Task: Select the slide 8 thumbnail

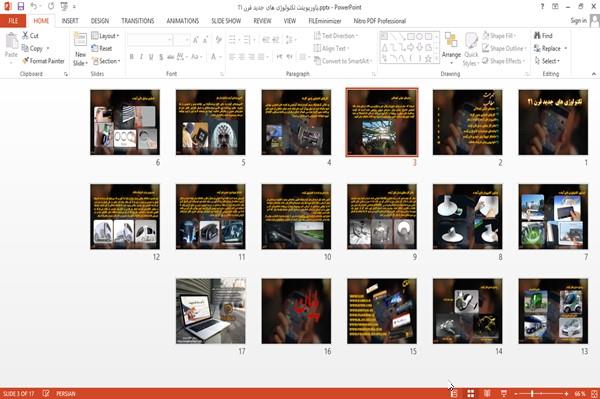Action: point(467,217)
